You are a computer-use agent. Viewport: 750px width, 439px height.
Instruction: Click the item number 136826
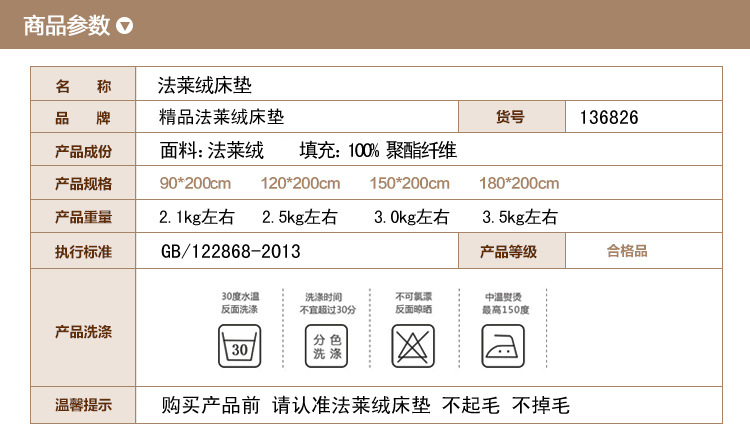pos(609,117)
